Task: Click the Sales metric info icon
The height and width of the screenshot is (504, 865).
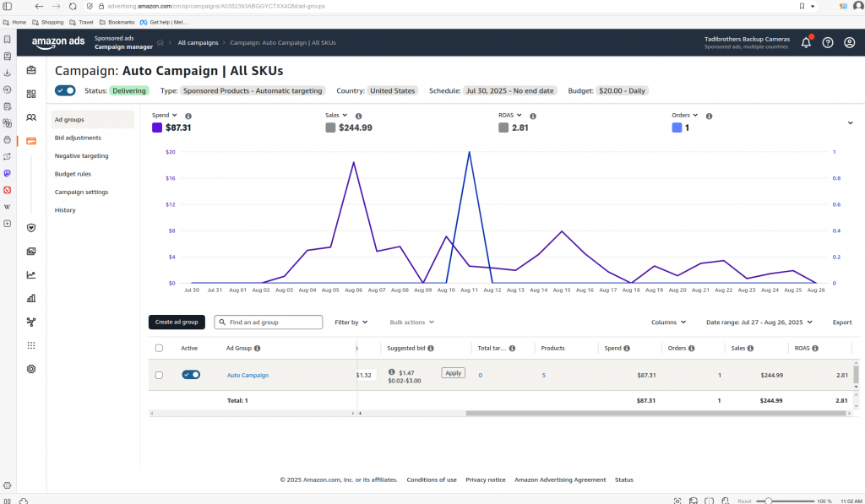Action: 358,116
